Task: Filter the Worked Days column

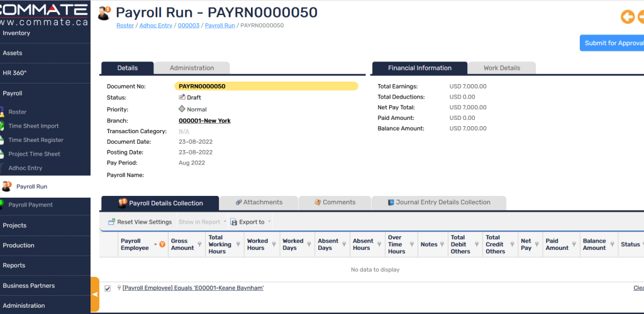Action: pyautogui.click(x=309, y=244)
